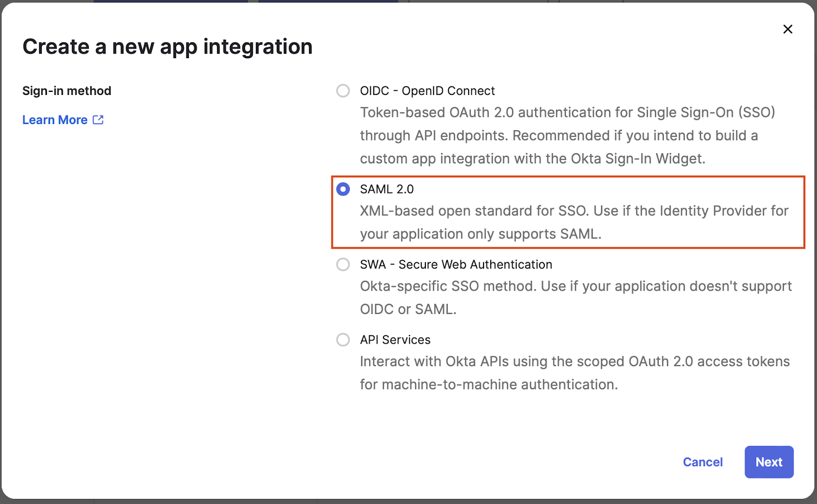Select the API Services radio button
This screenshot has width=817, height=504.
tap(343, 340)
